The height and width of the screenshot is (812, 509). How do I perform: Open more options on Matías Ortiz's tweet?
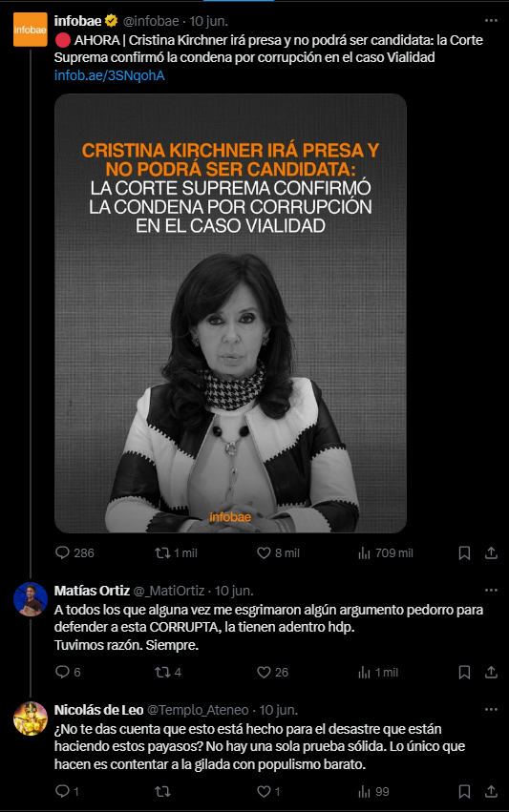[x=491, y=591]
